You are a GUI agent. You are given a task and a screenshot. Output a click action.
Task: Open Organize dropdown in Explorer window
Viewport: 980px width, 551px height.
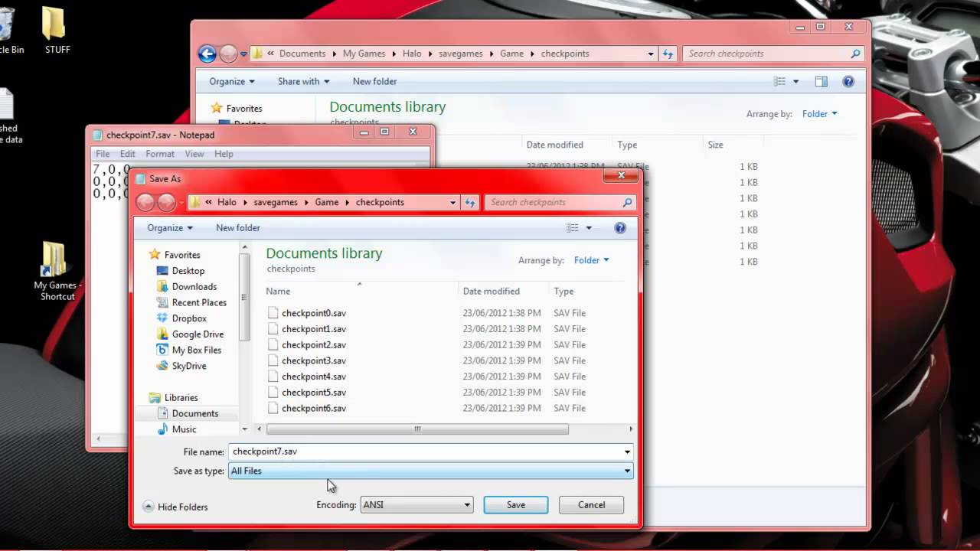(231, 81)
